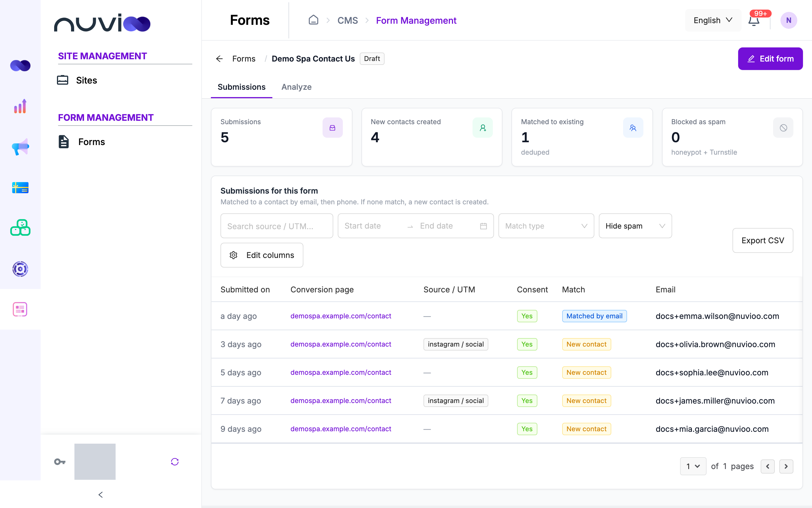
Task: Open the notifications bell
Action: (754, 21)
